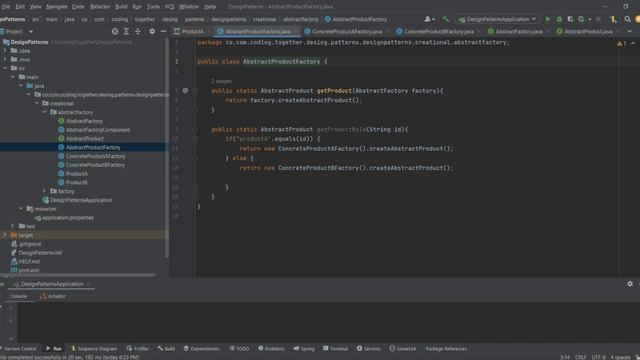Click CRLF line separator in status bar
Image resolution: width=640 pixels, height=360 pixels.
coord(580,357)
